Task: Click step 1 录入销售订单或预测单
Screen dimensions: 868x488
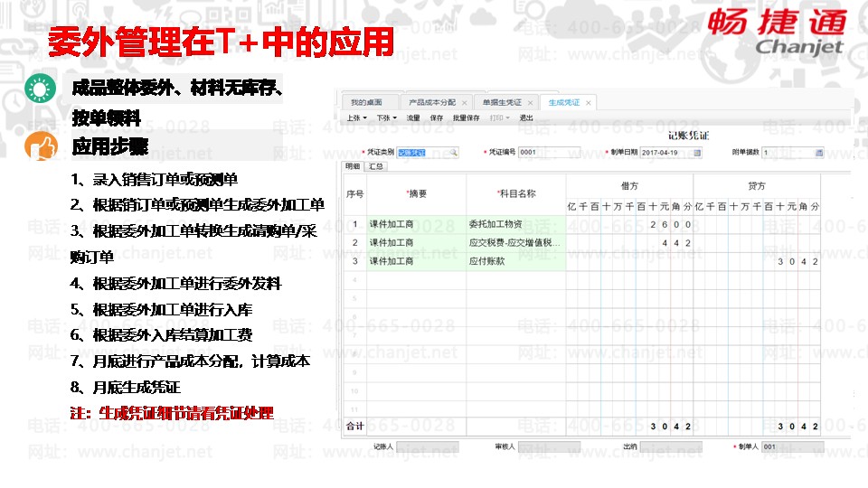Action: point(154,179)
